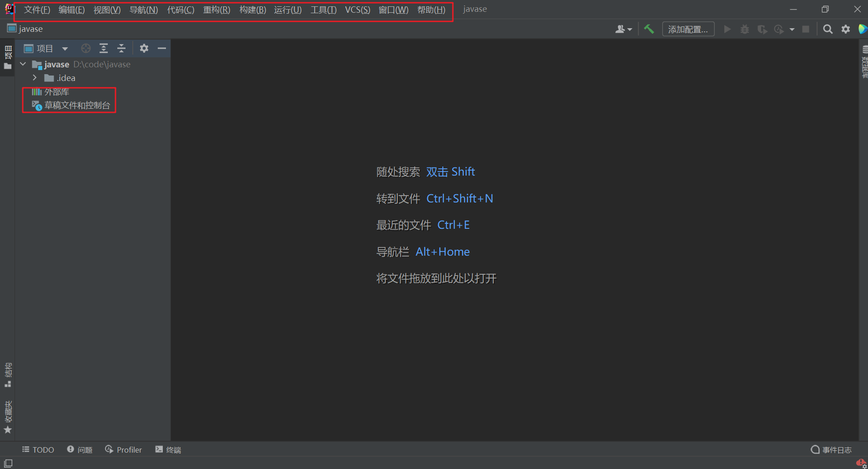Image resolution: width=868 pixels, height=469 pixels.
Task: Click the Run play icon
Action: pos(727,29)
